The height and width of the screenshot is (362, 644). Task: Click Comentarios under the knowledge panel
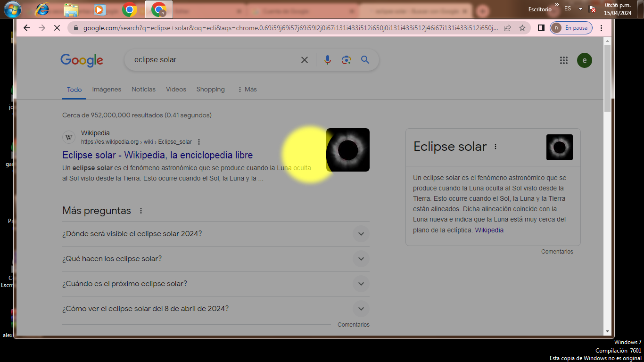[557, 252]
